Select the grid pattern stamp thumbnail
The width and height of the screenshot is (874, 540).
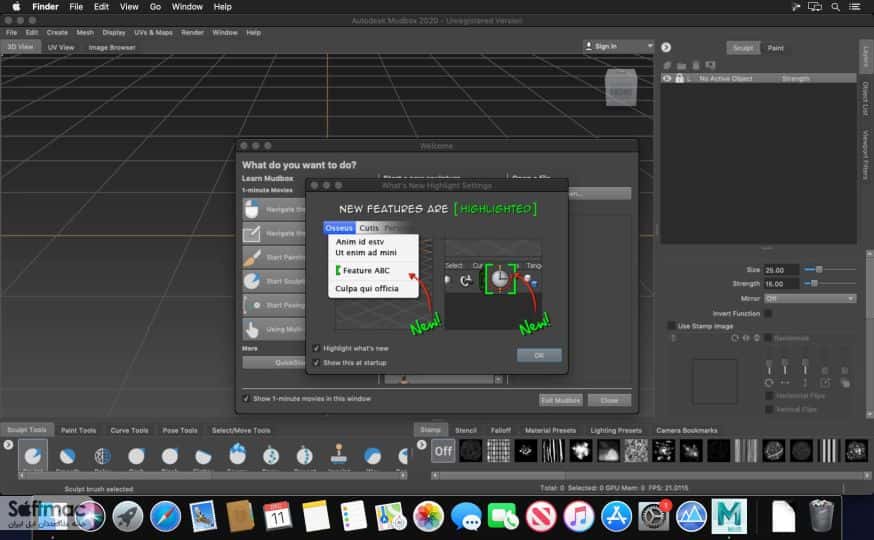(x=498, y=451)
